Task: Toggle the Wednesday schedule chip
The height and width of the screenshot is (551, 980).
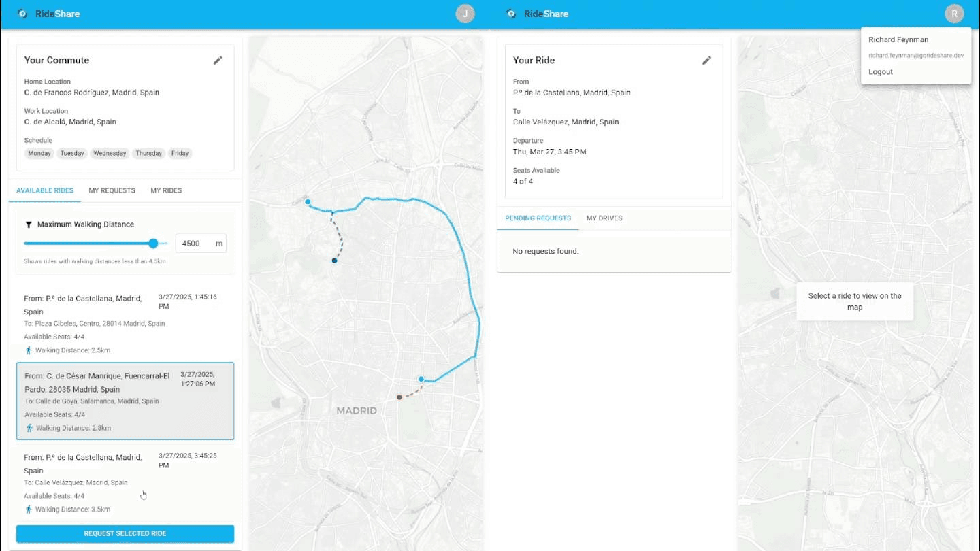Action: 109,153
